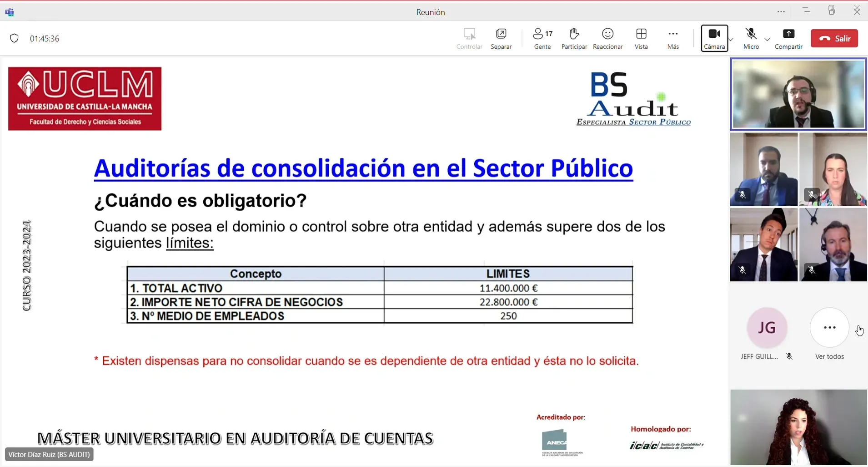The height and width of the screenshot is (467, 868).
Task: Expand the camera options dropdown arrow
Action: (x=731, y=40)
